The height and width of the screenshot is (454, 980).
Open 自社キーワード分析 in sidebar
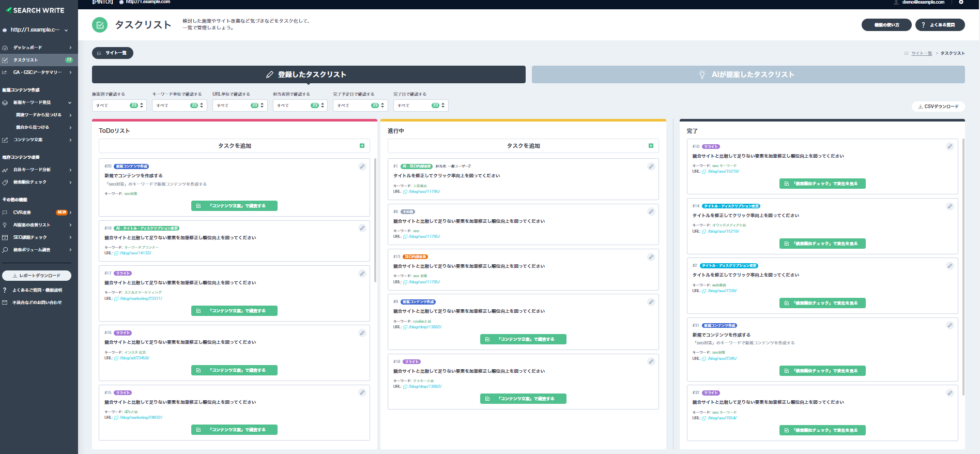[x=39, y=170]
